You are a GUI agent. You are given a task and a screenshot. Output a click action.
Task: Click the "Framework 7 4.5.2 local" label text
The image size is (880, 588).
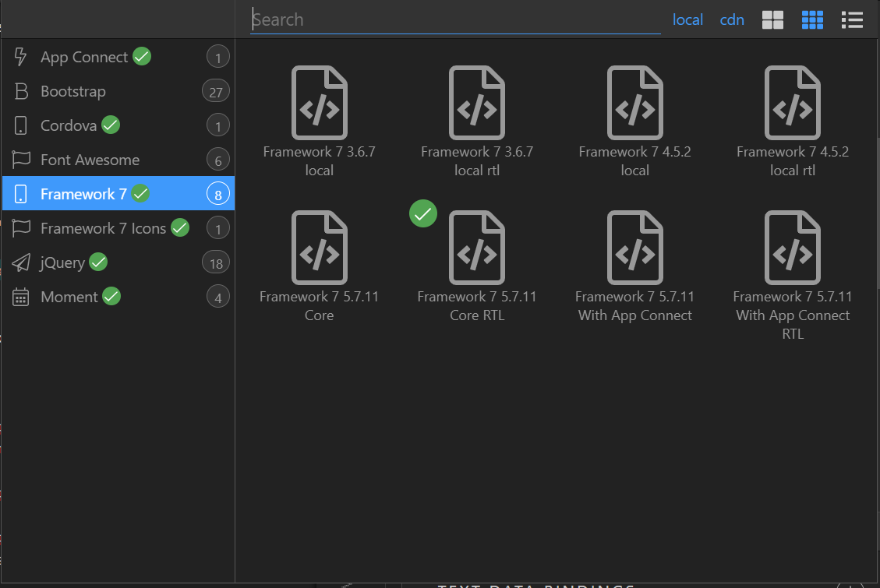coord(634,161)
